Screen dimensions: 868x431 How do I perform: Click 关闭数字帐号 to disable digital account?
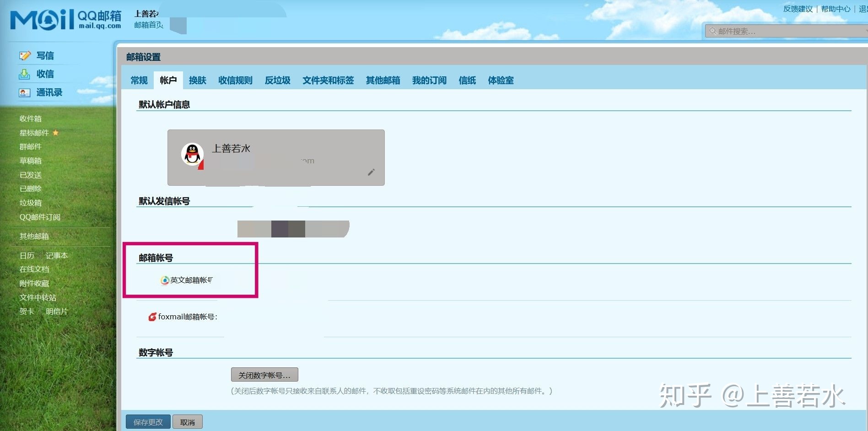coord(264,374)
